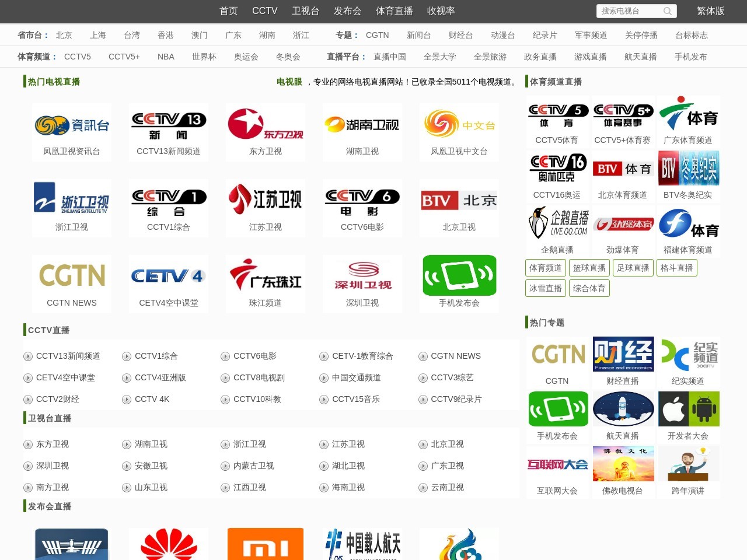Click the CETV4 channel logo
The image size is (747, 560).
click(168, 276)
